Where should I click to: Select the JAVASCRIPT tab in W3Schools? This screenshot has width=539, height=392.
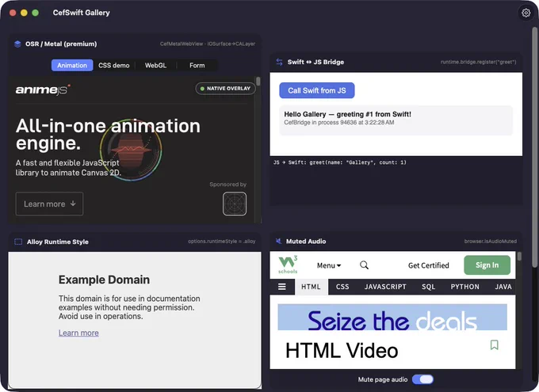[x=385, y=287]
